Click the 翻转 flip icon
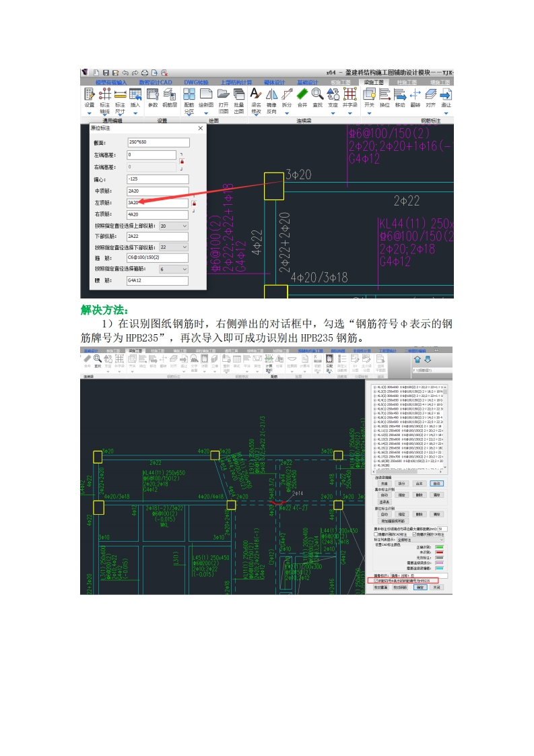 pyautogui.click(x=415, y=94)
